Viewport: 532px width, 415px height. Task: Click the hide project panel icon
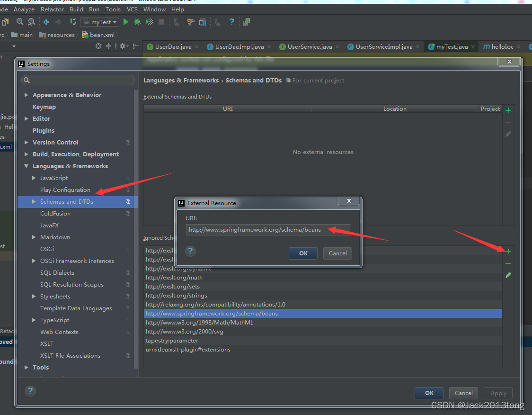[135, 46]
